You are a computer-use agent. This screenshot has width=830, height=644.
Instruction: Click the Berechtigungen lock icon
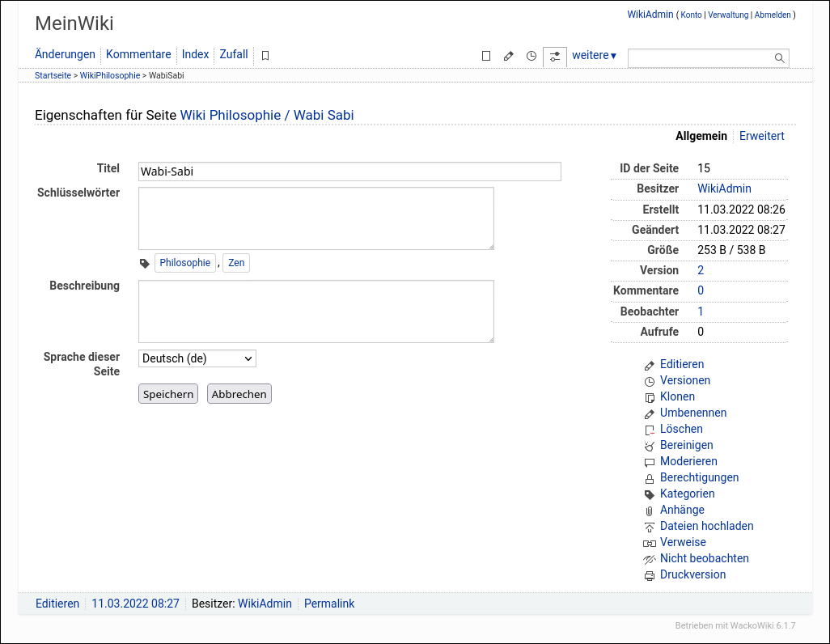649,478
